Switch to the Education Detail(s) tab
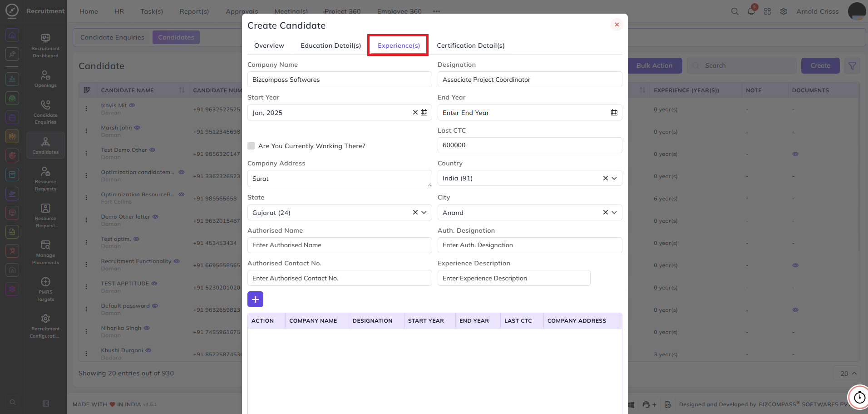Screen dimensions: 868x414 click(x=331, y=45)
